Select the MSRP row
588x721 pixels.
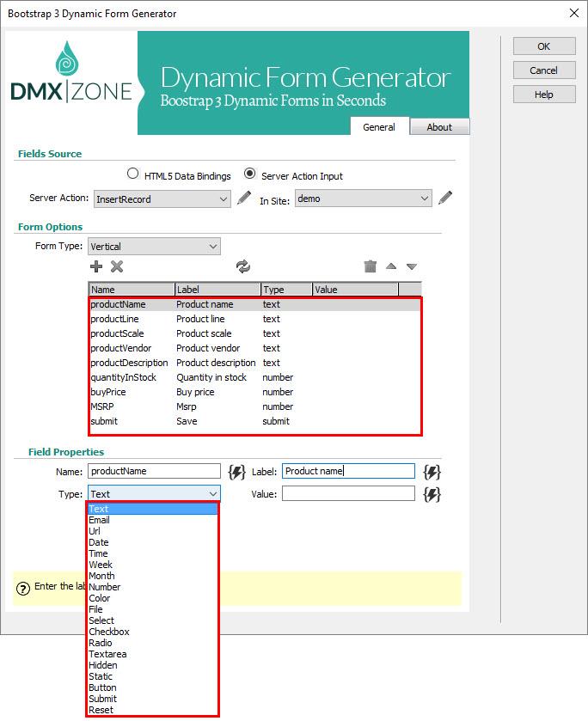click(255, 407)
